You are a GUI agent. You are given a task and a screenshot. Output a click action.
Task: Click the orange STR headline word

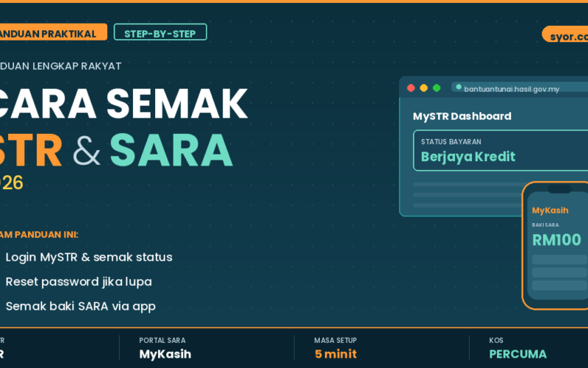31,150
